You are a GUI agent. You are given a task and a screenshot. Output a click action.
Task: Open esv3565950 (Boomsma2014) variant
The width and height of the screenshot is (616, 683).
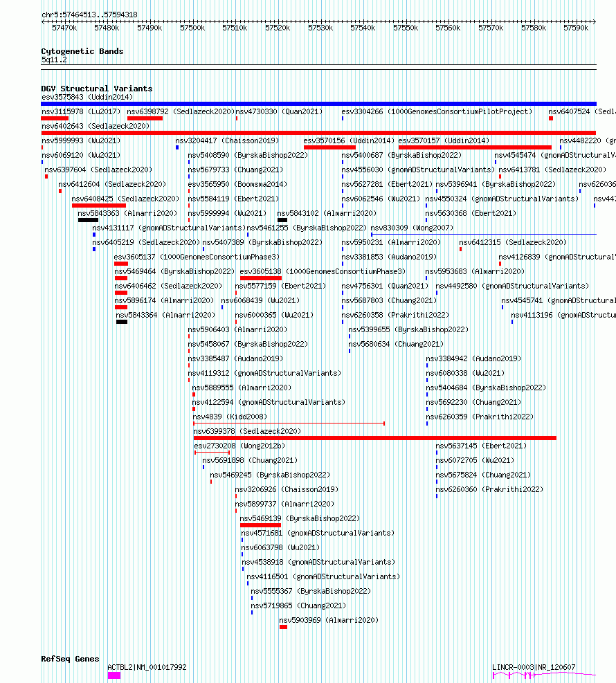[237, 184]
